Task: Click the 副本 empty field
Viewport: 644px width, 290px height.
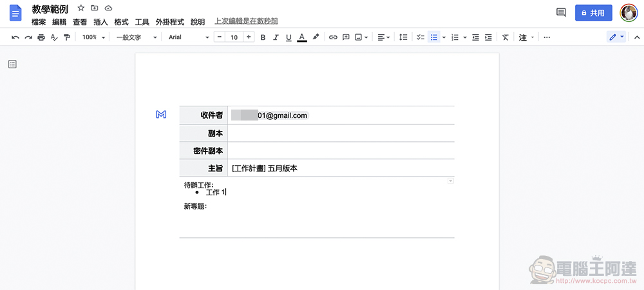Action: coord(341,133)
